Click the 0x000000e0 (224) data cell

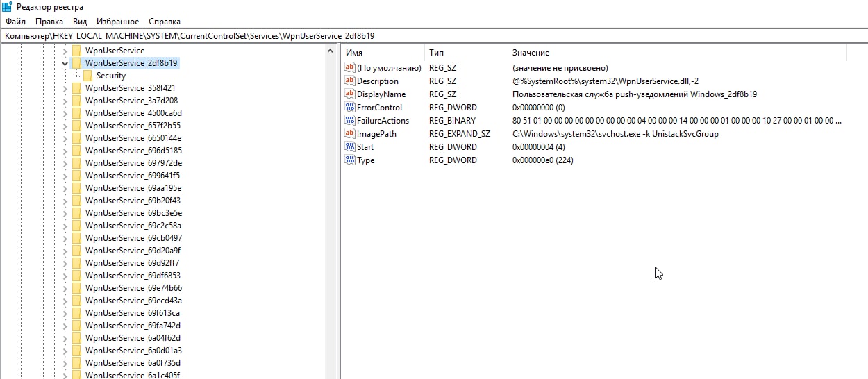point(543,160)
